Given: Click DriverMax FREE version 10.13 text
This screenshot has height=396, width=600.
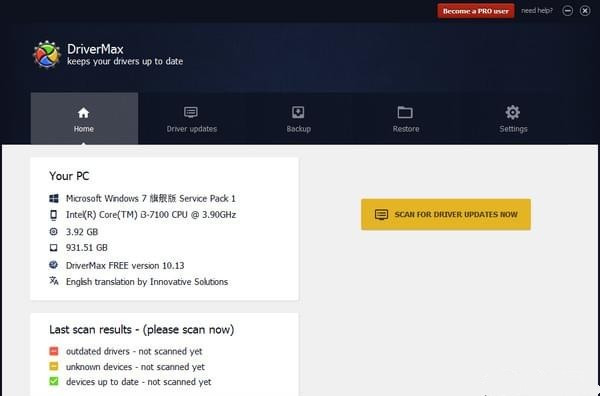Looking at the screenshot, I should 125,265.
